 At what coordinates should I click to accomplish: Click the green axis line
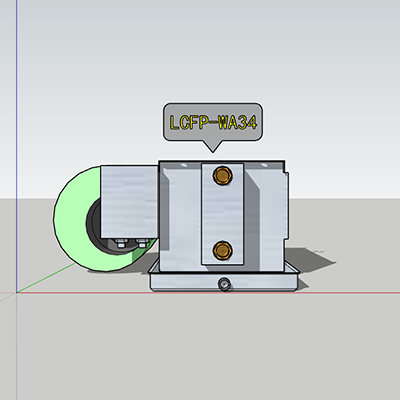pyautogui.click(x=46, y=278)
